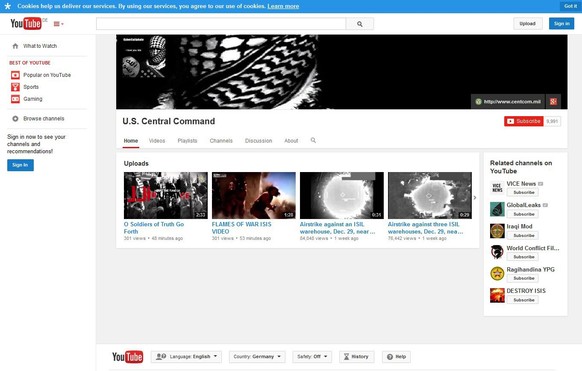This screenshot has width=582, height=371.
Task: Focus the YouTube search input field
Action: (x=221, y=24)
